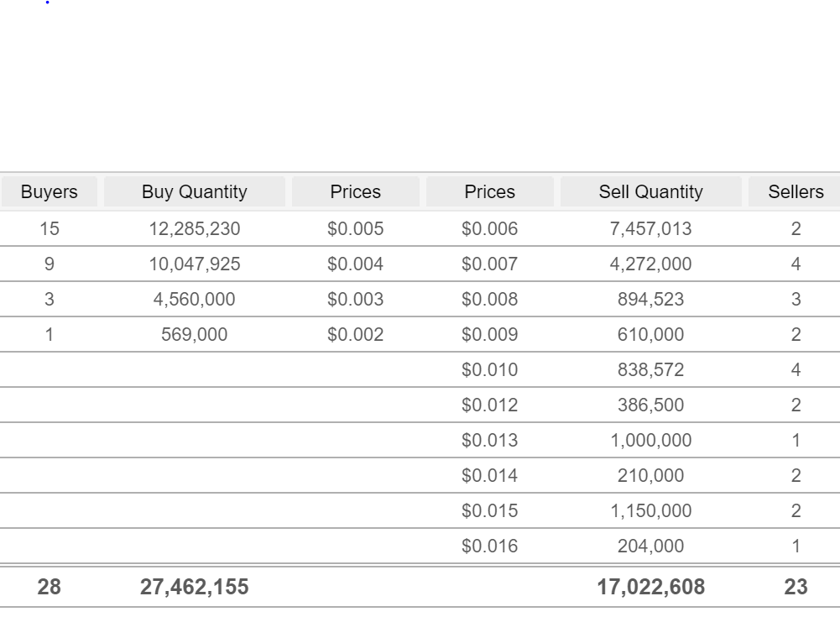Click the Buyers column header

click(x=50, y=192)
